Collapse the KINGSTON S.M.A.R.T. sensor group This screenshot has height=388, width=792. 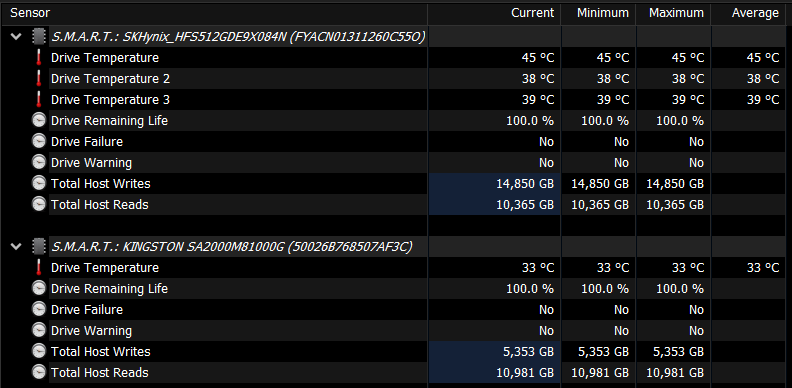tap(16, 247)
